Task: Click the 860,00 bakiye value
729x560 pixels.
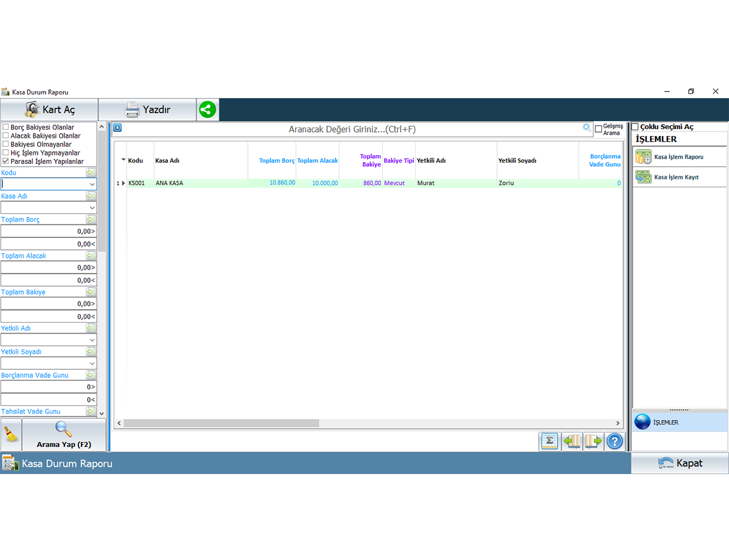Action: (372, 183)
